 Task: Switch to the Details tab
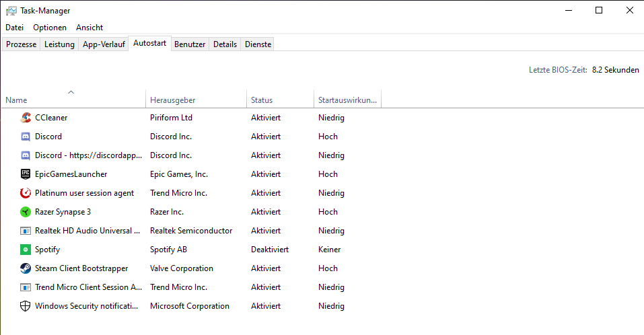pos(225,44)
